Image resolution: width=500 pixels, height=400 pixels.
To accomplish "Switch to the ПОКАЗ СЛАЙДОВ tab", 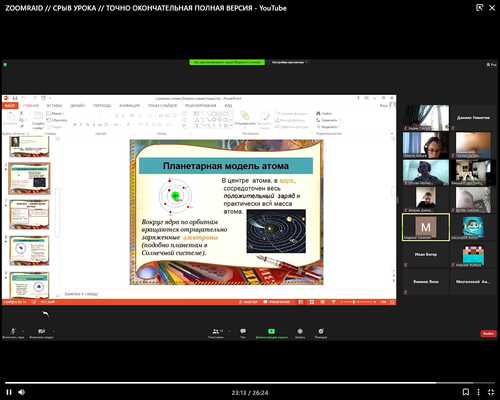I will (162, 105).
